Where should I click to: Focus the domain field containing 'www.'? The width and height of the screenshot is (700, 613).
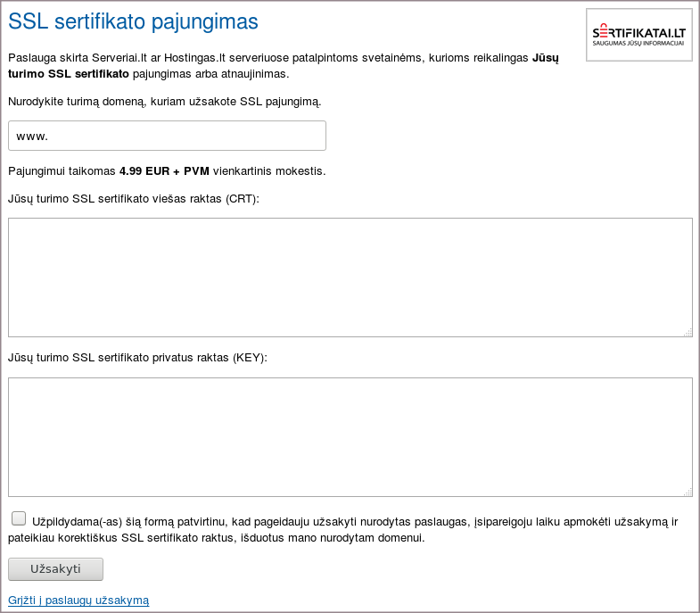(167, 136)
